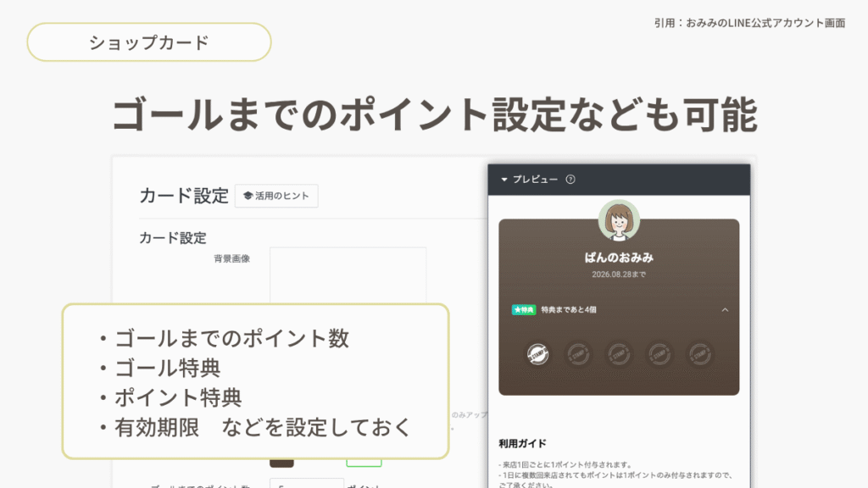Click the second empty stamp slot
The image size is (868, 488).
point(578,354)
